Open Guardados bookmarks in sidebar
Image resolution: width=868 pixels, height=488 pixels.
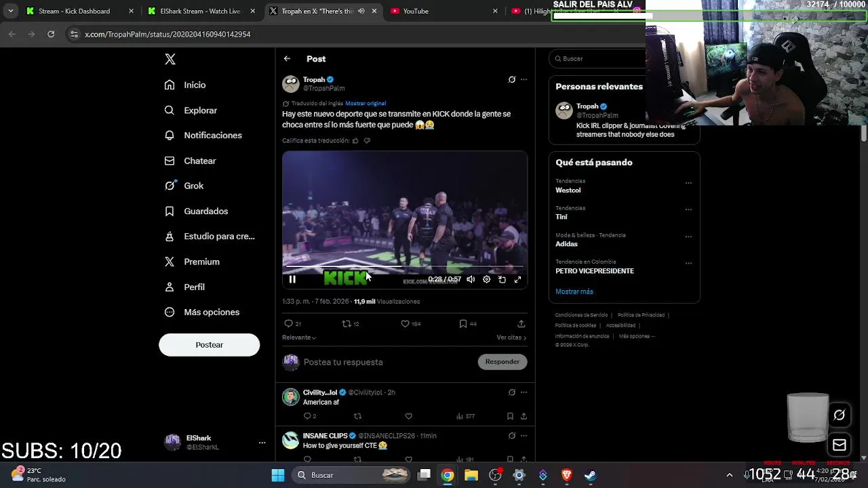pyautogui.click(x=196, y=211)
